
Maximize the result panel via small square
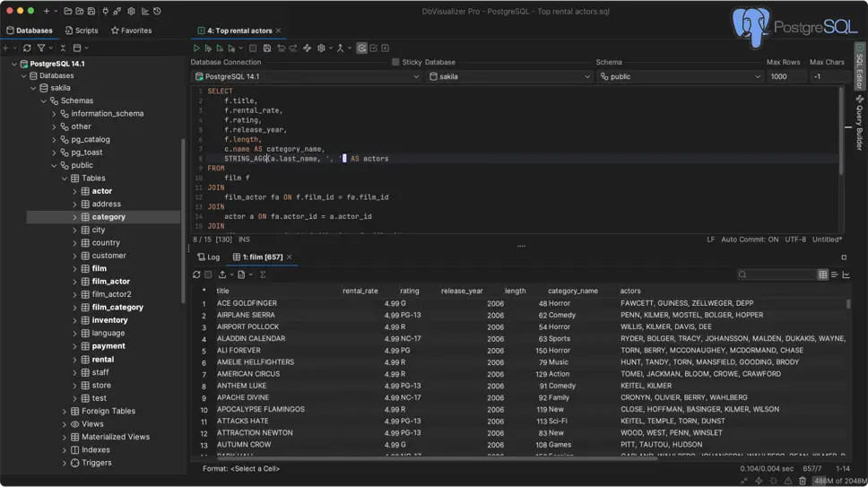tap(844, 257)
